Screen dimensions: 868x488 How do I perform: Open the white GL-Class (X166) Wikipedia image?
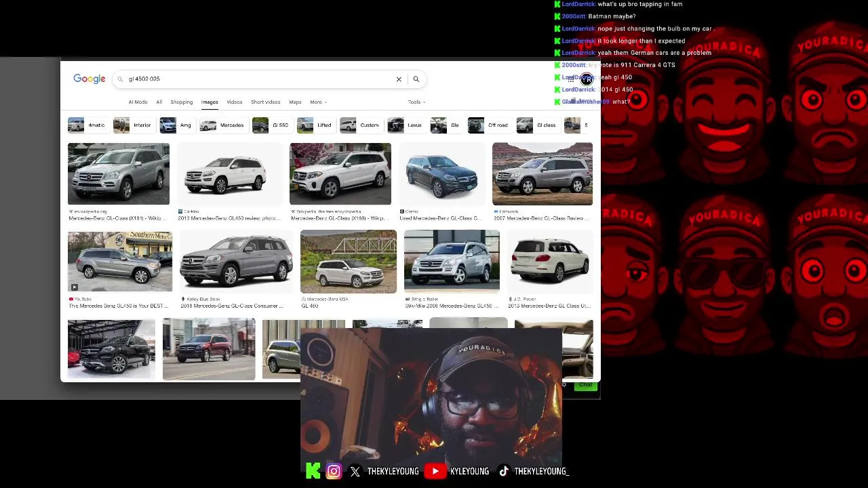340,174
